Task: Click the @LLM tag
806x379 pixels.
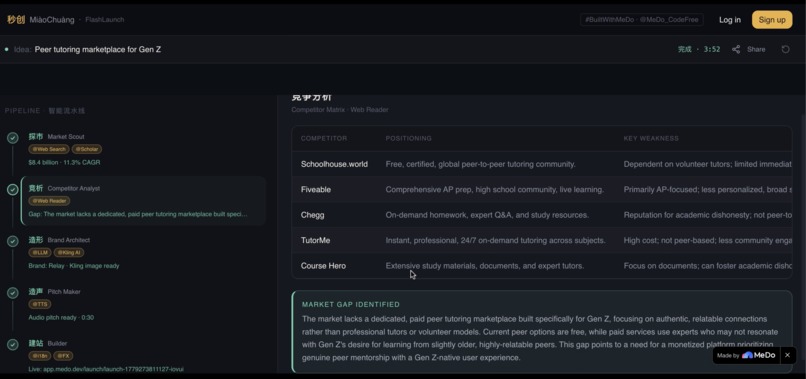Action: [40, 252]
